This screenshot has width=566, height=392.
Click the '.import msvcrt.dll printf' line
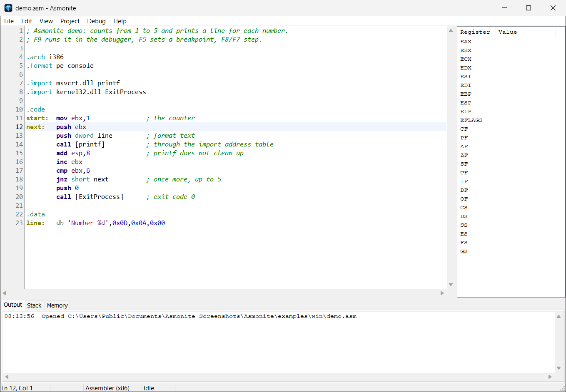click(x=73, y=83)
